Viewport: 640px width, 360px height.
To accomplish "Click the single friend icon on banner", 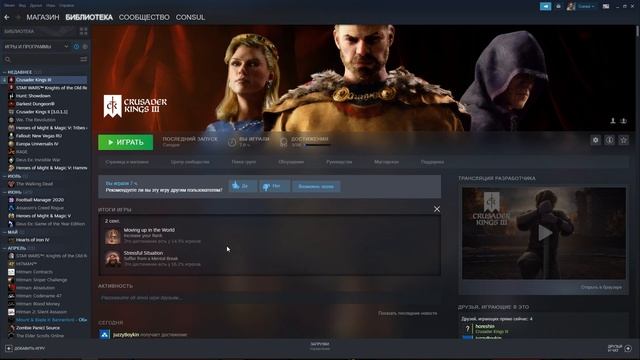I will 613,121.
